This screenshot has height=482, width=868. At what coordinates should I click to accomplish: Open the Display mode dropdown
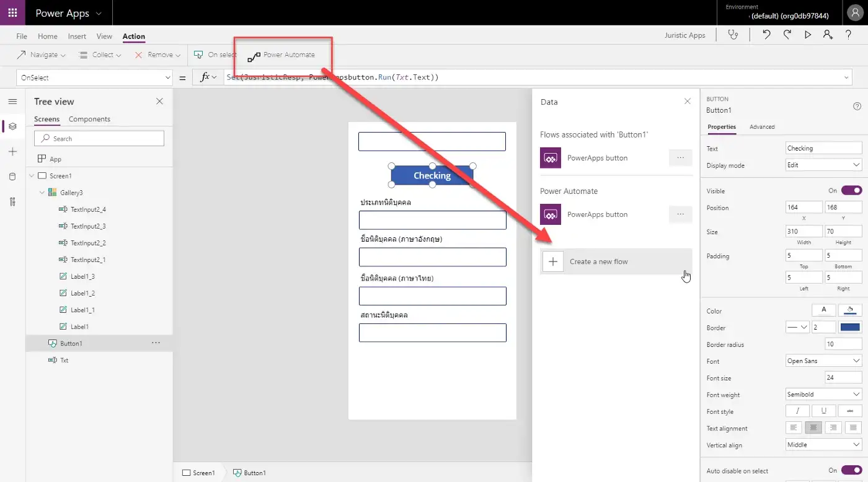pyautogui.click(x=823, y=165)
